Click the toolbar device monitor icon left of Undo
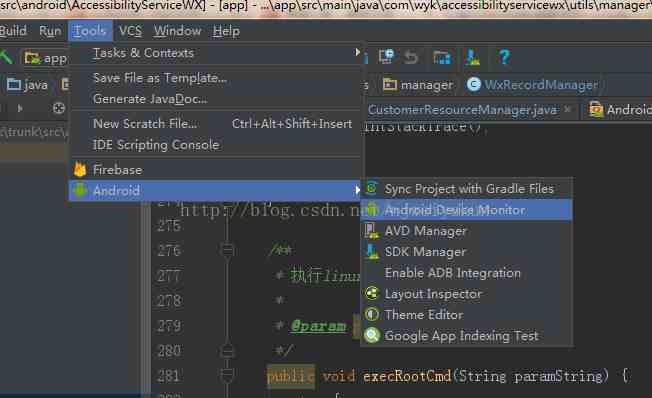Screen dimensions: 652x398 [x=386, y=57]
